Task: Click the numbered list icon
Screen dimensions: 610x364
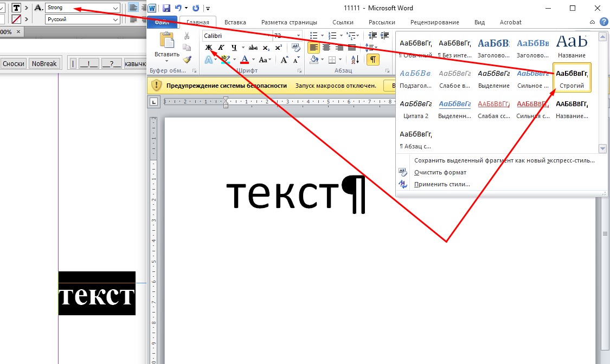Action: coord(332,36)
